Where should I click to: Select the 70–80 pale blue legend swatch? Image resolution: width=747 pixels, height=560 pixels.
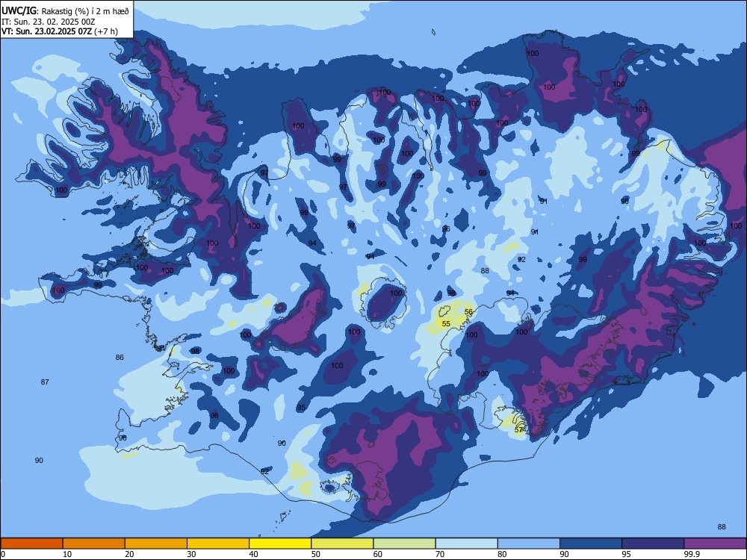pyautogui.click(x=466, y=544)
